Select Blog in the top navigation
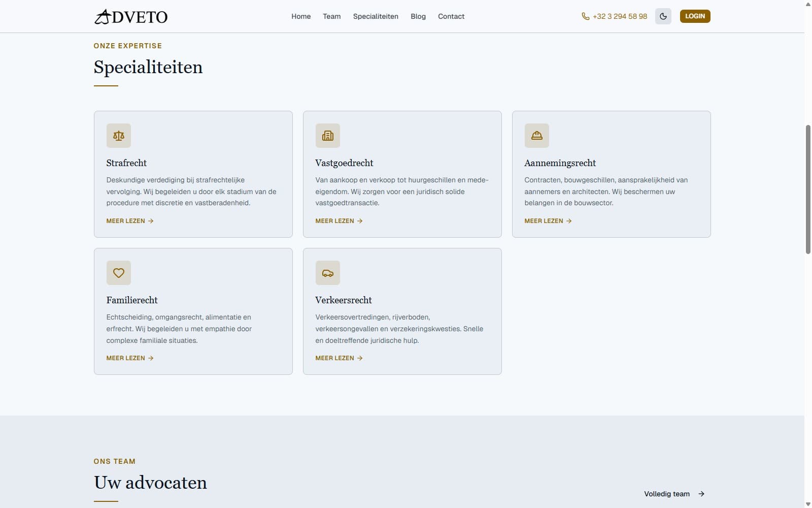Image resolution: width=812 pixels, height=508 pixels. click(418, 16)
